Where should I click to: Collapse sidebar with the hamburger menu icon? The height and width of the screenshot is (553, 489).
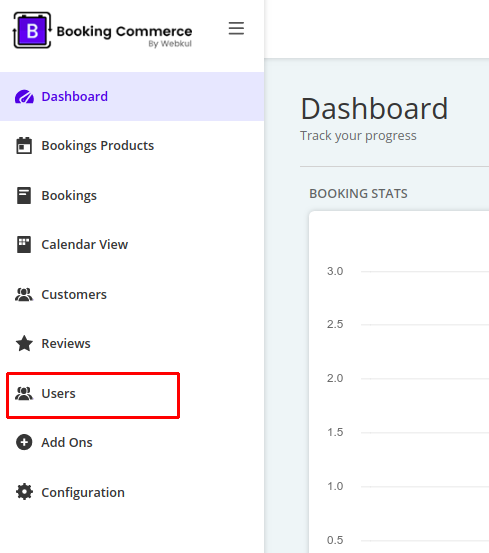point(236,28)
